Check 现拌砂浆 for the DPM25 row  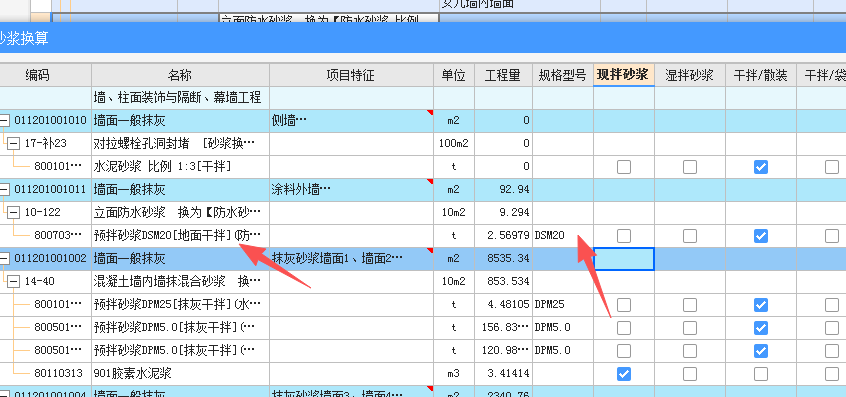coord(624,305)
